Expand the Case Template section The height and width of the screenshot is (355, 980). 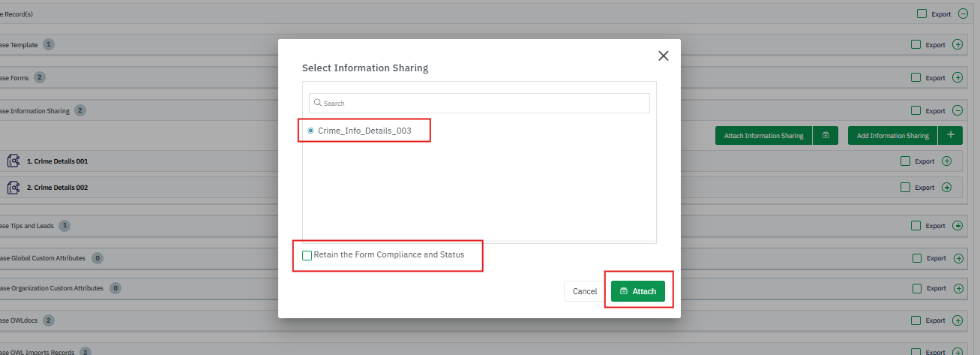(x=958, y=44)
